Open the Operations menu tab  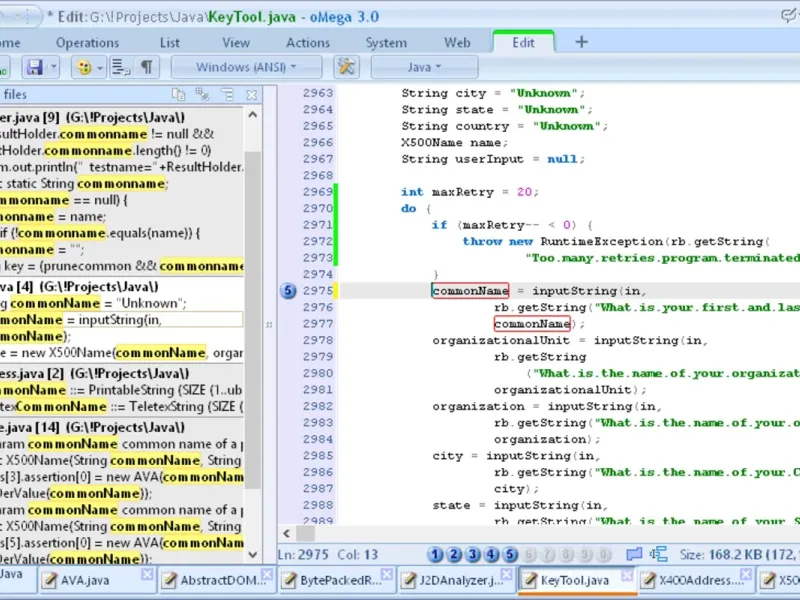point(87,43)
